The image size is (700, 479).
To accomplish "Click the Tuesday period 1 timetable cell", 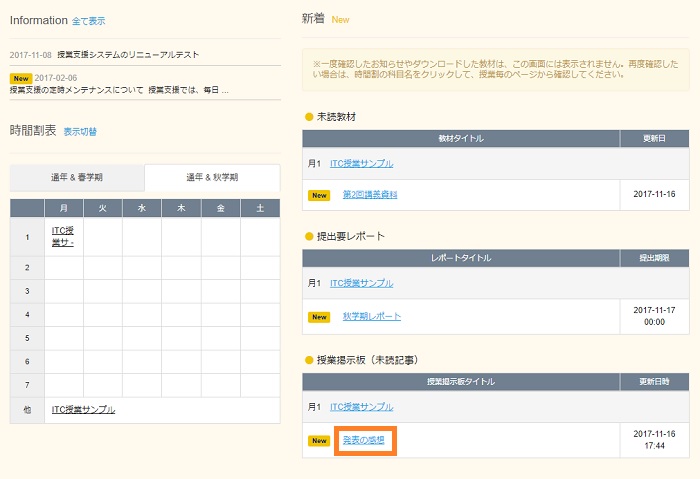I will click(x=103, y=237).
